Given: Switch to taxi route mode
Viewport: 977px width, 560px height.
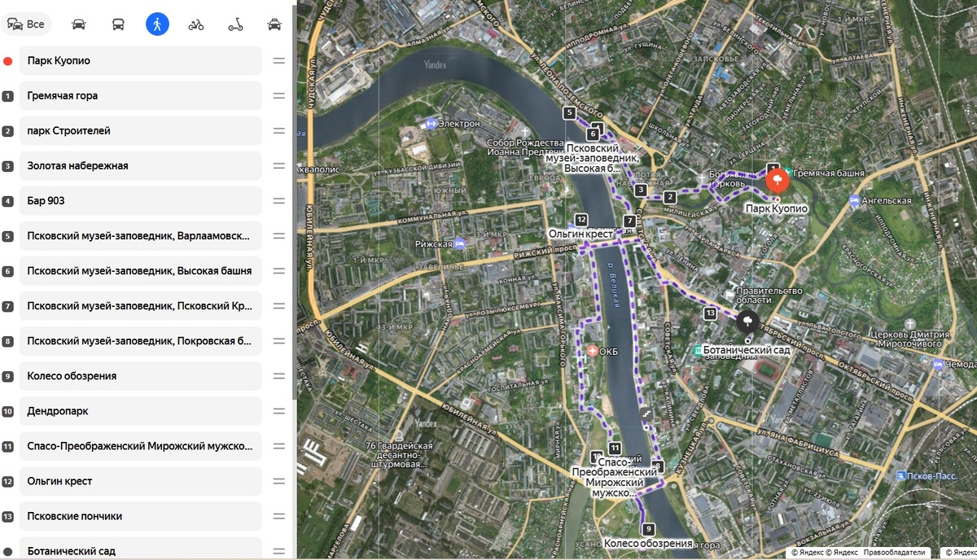Looking at the screenshot, I should (274, 24).
